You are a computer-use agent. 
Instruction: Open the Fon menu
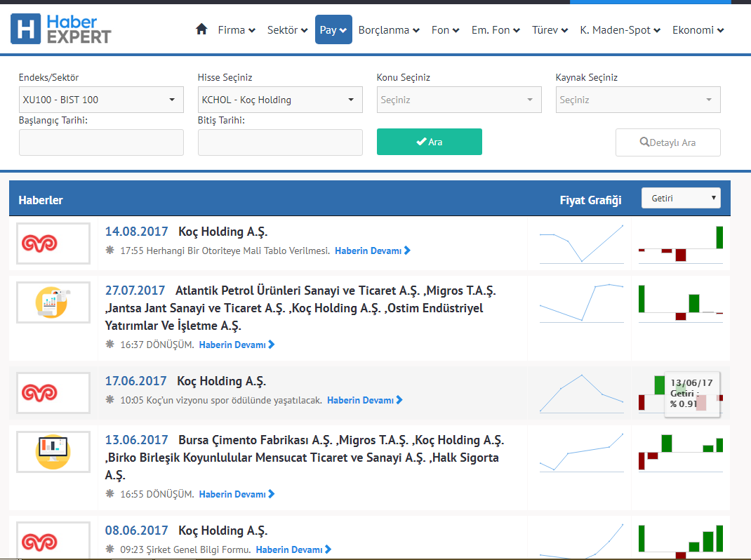[x=446, y=29]
